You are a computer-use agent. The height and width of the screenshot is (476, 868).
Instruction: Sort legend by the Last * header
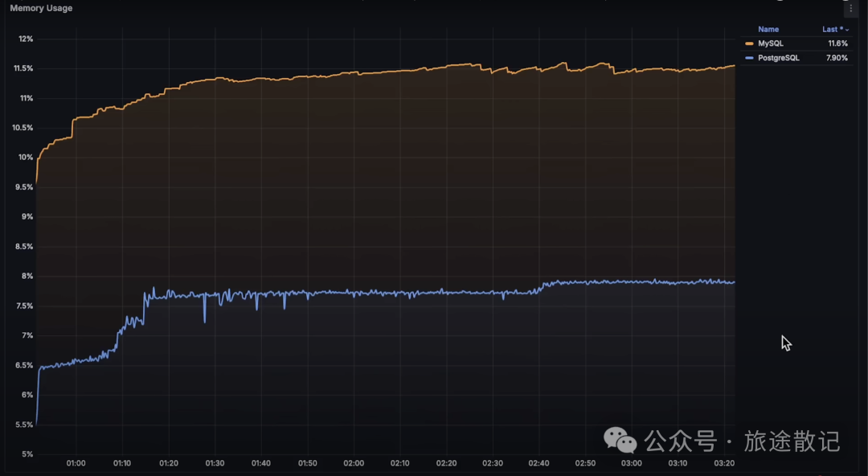832,30
